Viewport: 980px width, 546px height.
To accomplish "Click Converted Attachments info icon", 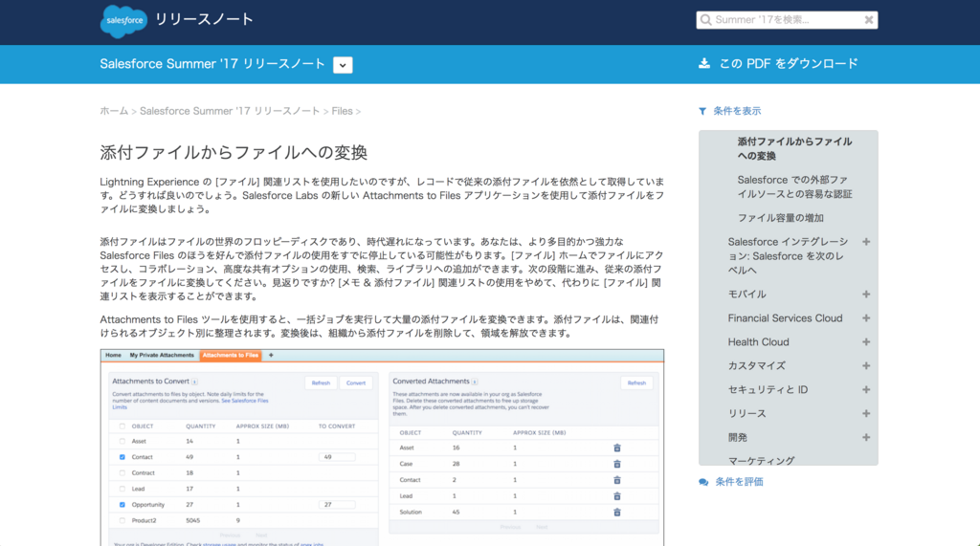I will 475,382.
